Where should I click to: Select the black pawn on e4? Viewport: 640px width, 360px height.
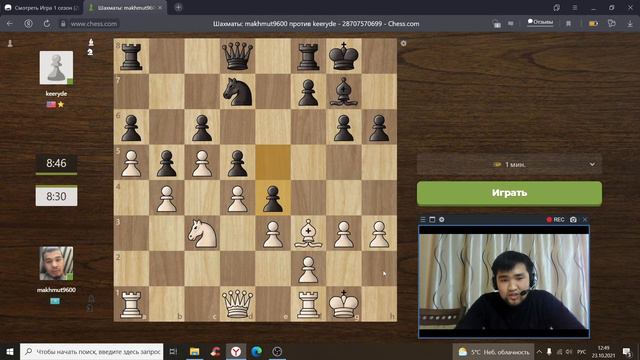[x=273, y=198]
